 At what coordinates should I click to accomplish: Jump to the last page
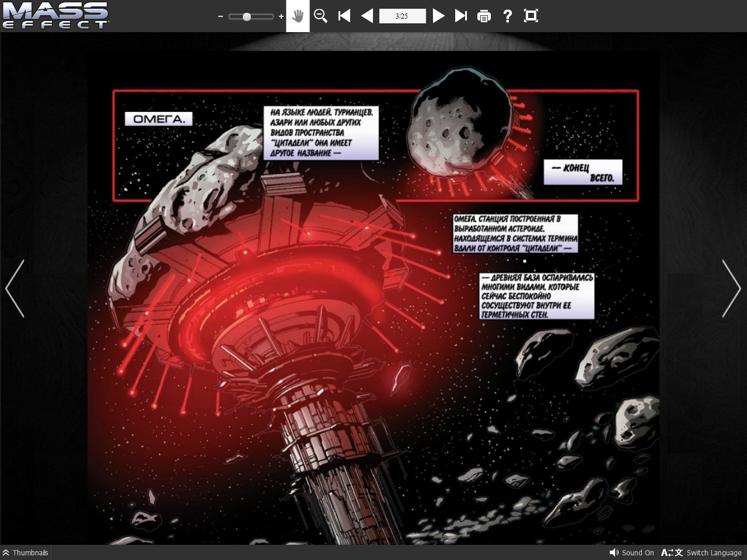(x=461, y=16)
